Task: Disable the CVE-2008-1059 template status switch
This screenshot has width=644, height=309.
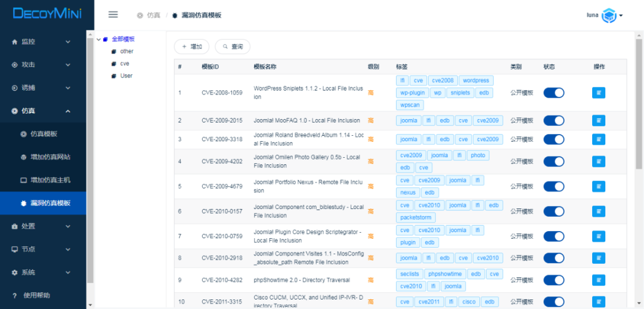Action: click(x=553, y=93)
